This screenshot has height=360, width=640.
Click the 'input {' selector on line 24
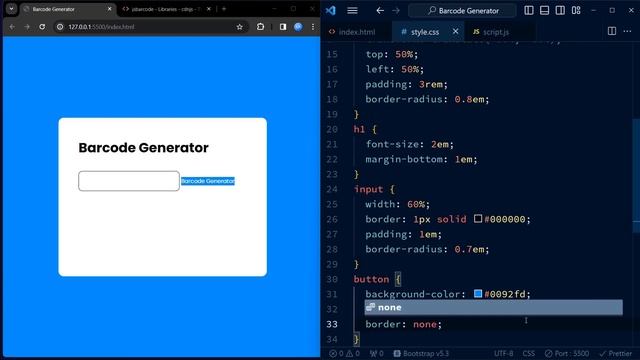coord(374,189)
